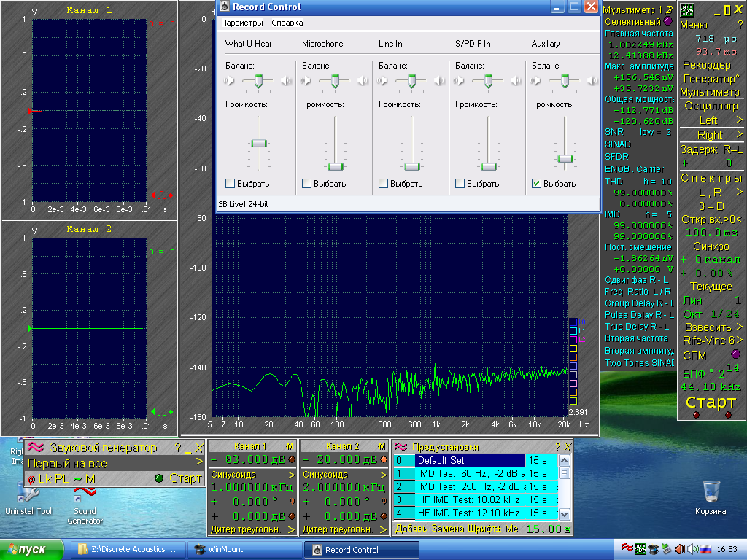Click the wave icon in Предустановки panel header
The height and width of the screenshot is (560, 747).
401,447
